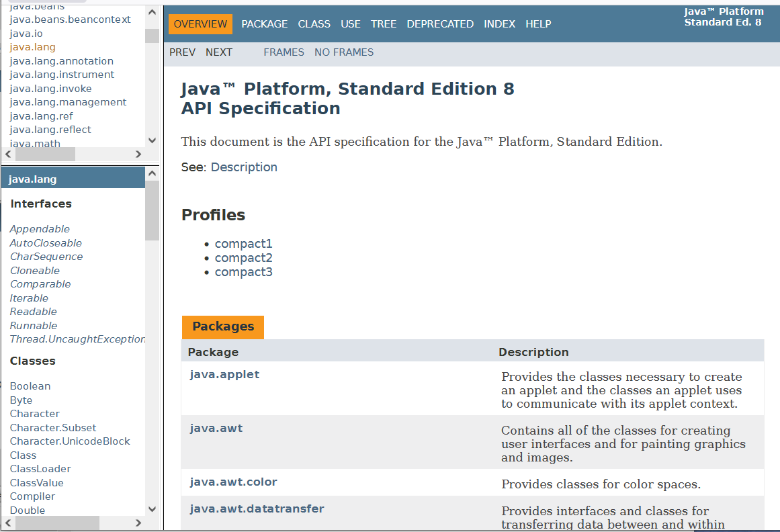Open the HELP page from the navigation bar
The image size is (780, 532).
(538, 24)
